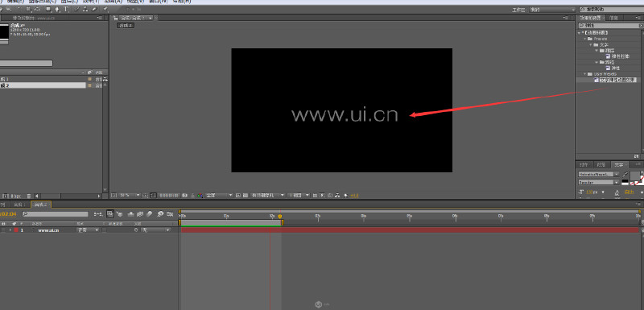Enable frame blending timeline switch
The width and height of the screenshot is (644, 310).
click(140, 214)
